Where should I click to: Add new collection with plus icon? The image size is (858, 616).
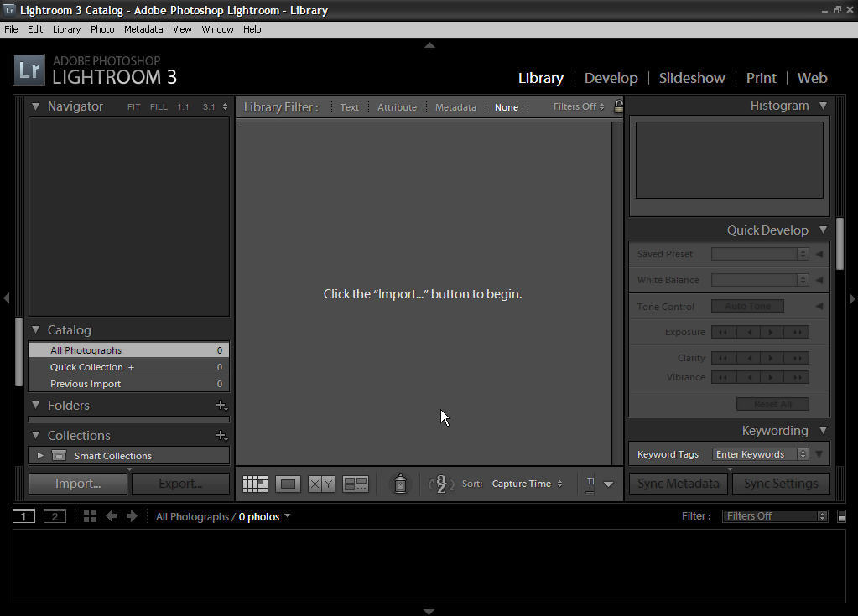pyautogui.click(x=221, y=435)
